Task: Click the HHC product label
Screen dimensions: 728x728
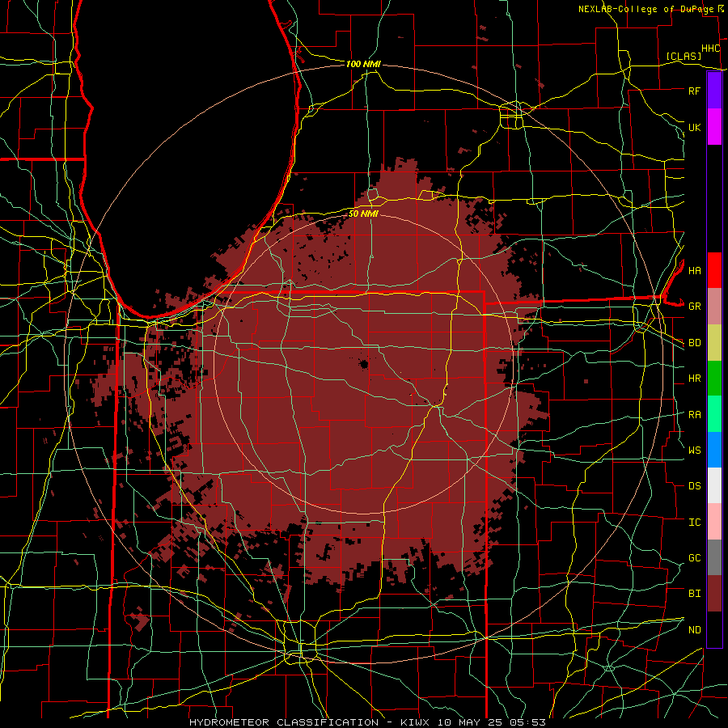Action: [710, 49]
